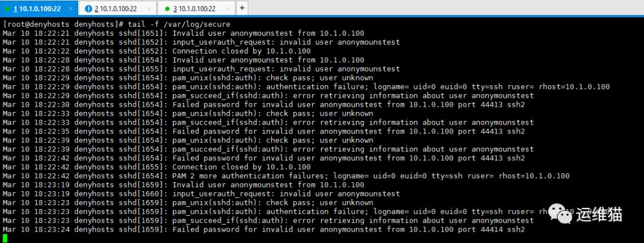Click the green status dot on tab 3
This screenshot has width=644, height=243.
(168, 9)
